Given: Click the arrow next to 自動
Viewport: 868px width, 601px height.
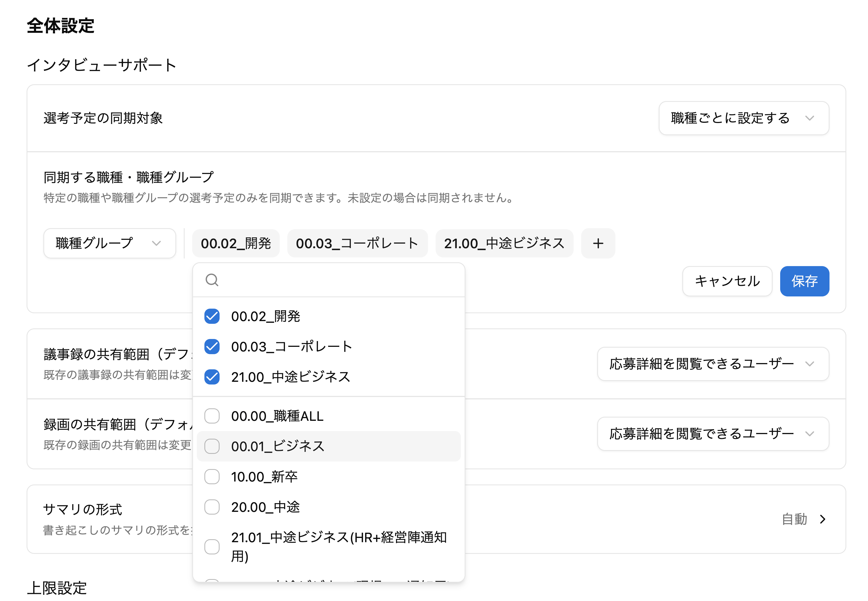Looking at the screenshot, I should coord(822,519).
